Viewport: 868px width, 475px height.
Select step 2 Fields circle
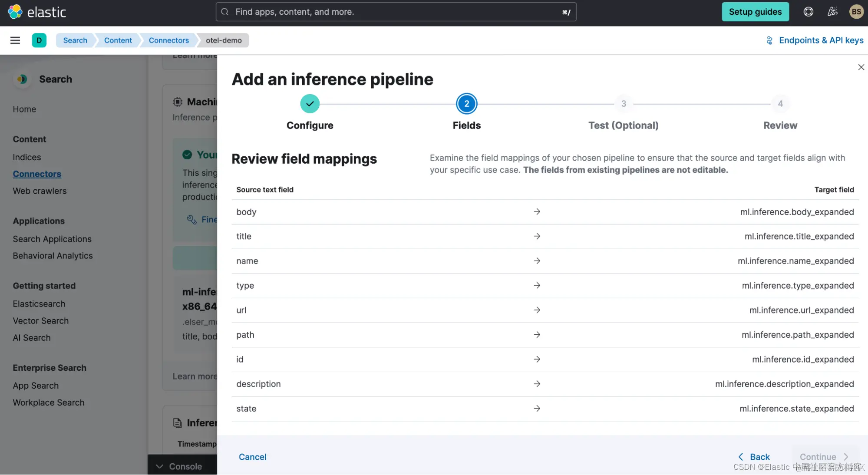[466, 104]
